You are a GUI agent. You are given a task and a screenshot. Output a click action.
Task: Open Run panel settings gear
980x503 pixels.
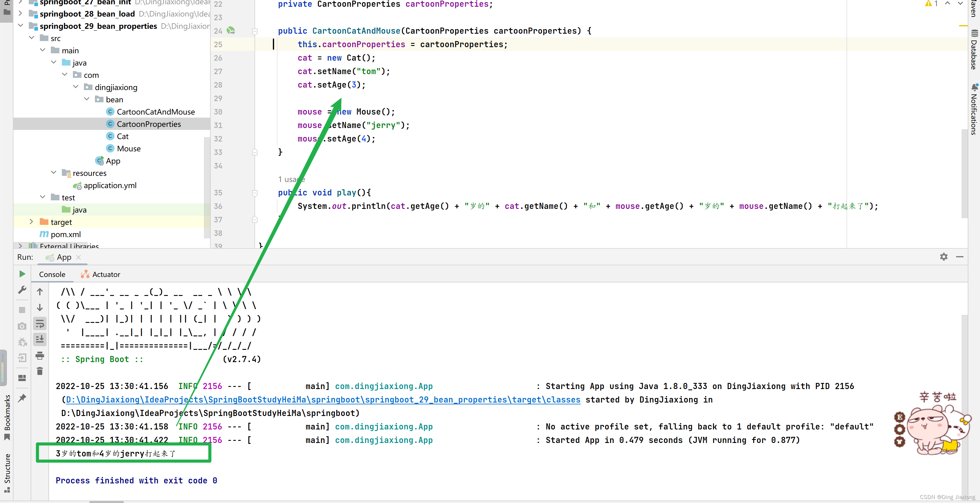(x=944, y=257)
